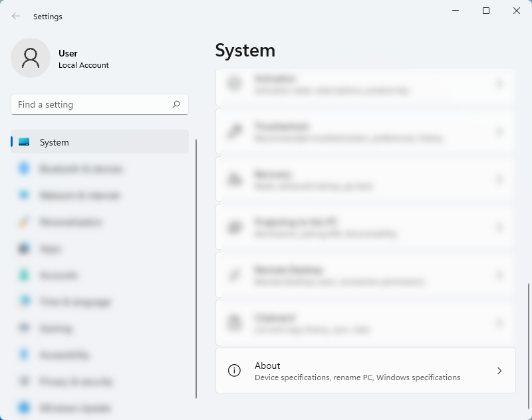Open the About settings page

(365, 371)
